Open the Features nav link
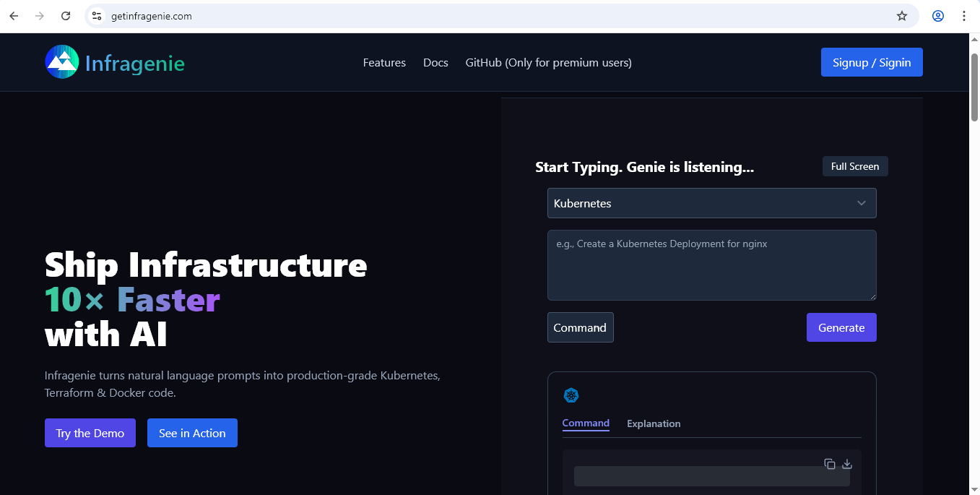Image resolution: width=980 pixels, height=495 pixels. (x=384, y=63)
